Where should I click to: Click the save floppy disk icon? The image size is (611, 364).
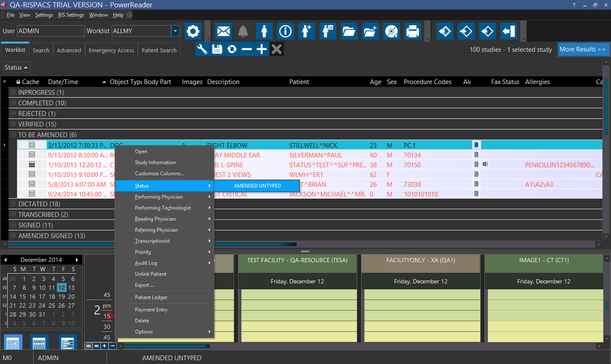click(217, 50)
